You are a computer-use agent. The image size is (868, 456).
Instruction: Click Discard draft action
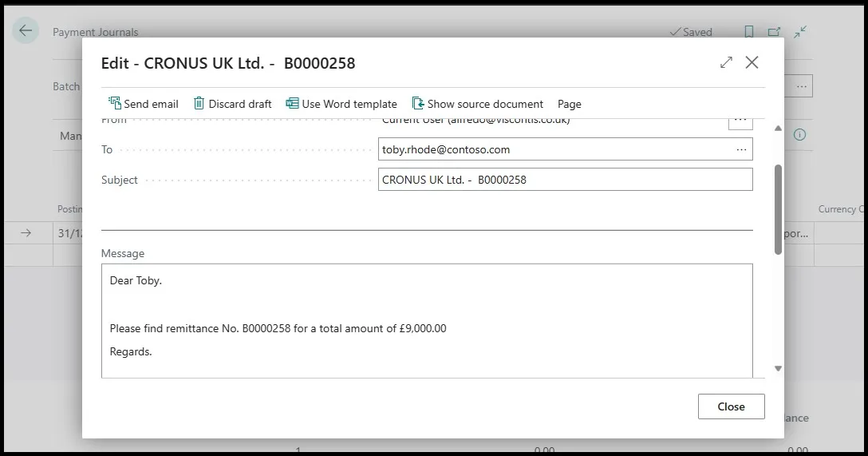232,104
